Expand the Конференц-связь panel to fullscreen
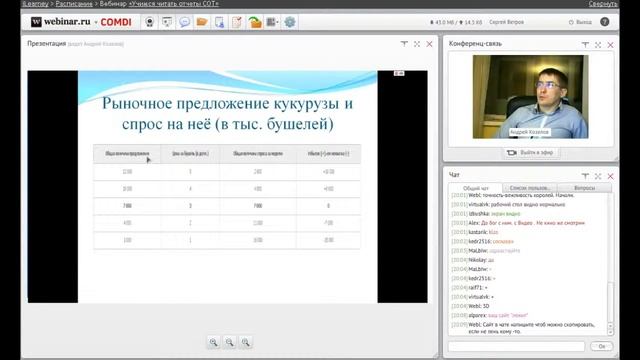The image size is (640, 360). pos(598,44)
